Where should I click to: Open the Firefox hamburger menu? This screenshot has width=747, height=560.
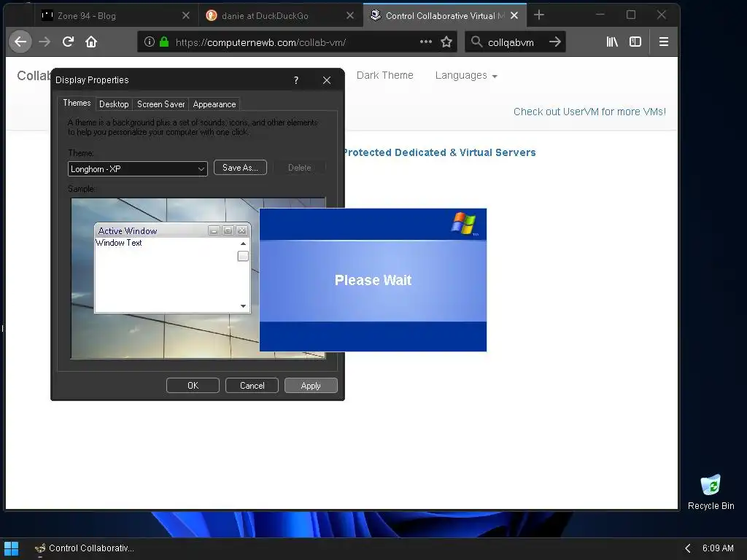(x=664, y=42)
